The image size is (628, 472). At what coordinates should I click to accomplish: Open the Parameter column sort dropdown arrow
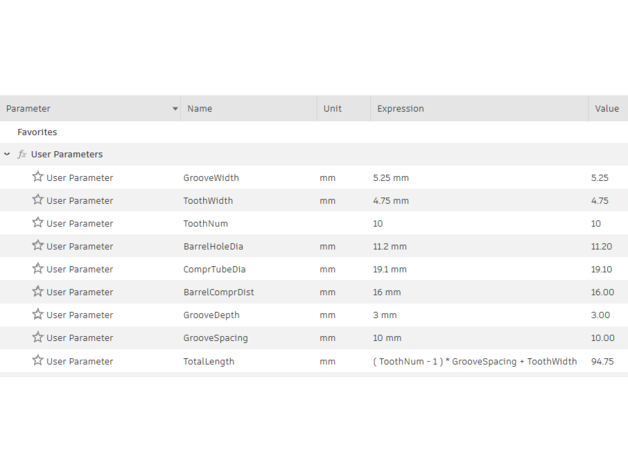(x=175, y=109)
